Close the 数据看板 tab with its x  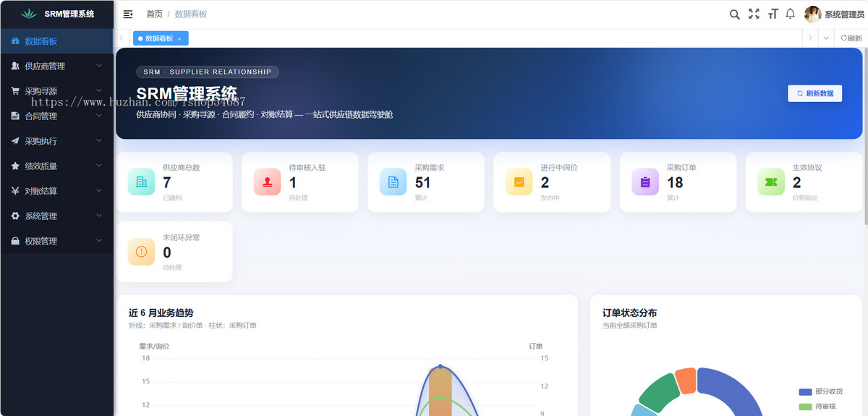tap(179, 38)
